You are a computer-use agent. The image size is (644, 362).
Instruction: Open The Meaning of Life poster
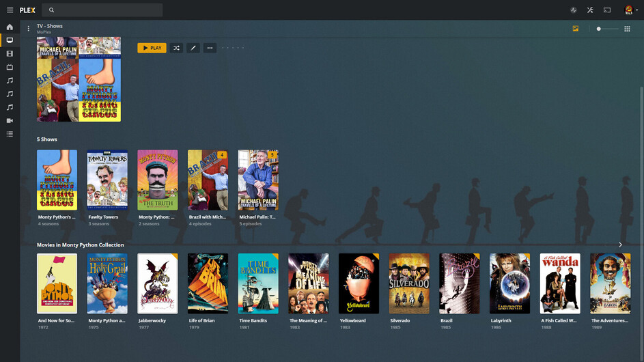309,283
